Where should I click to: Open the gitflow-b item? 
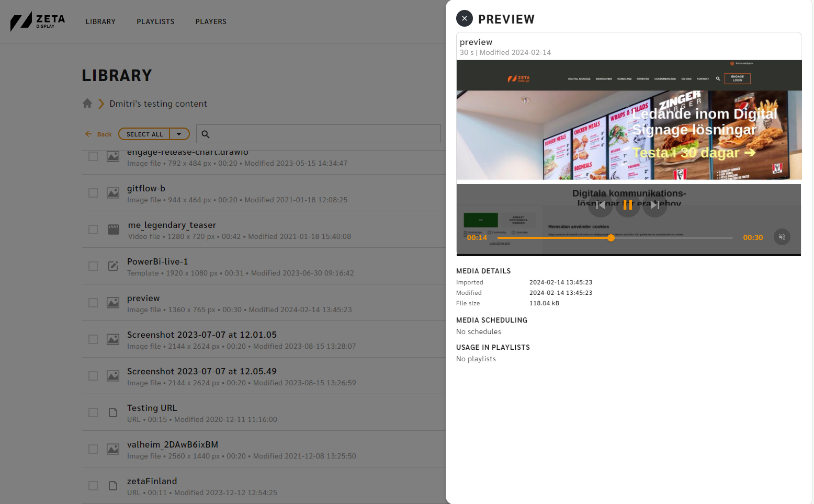click(146, 188)
